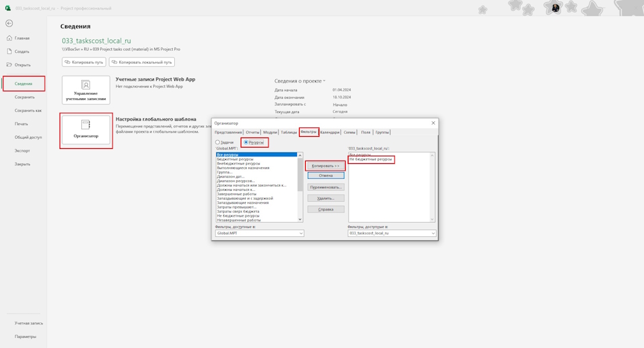Click down arrow of Global.MPT list scrollbar
This screenshot has height=348, width=644.
coord(300,219)
